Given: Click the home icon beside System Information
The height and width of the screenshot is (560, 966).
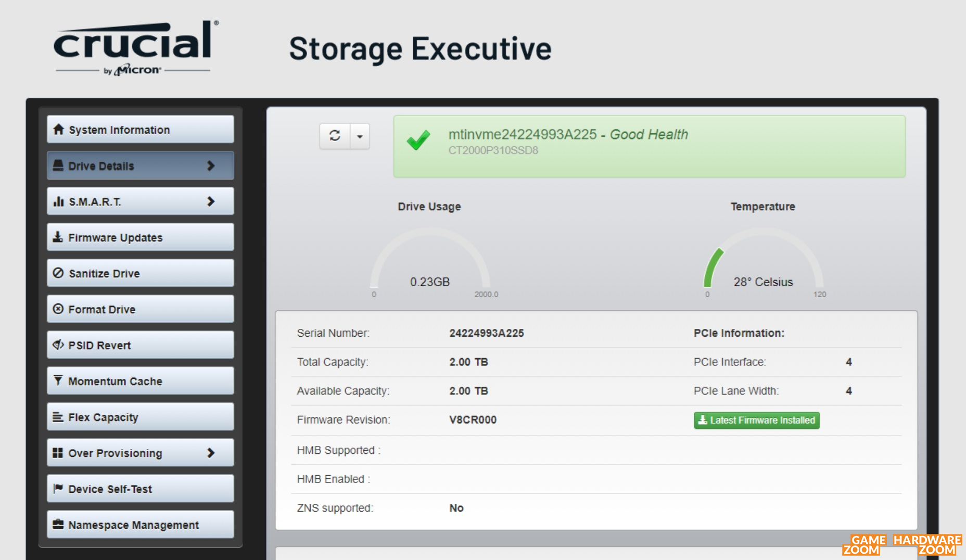Looking at the screenshot, I should pyautogui.click(x=58, y=129).
